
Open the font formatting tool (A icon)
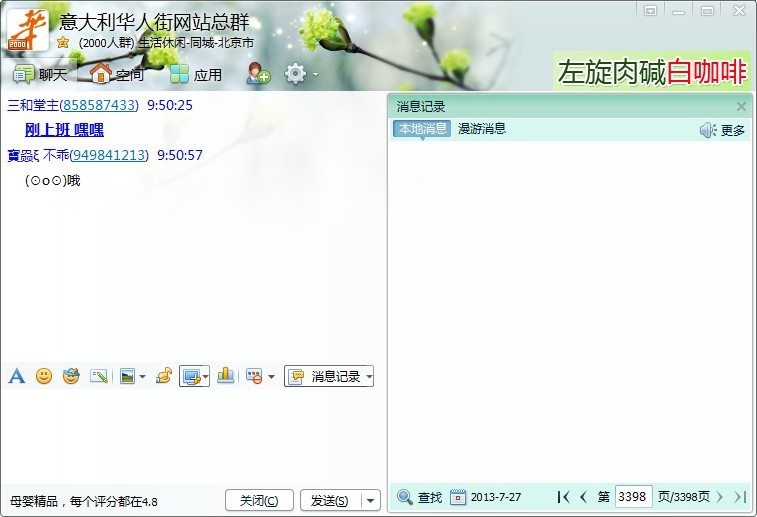pyautogui.click(x=16, y=376)
